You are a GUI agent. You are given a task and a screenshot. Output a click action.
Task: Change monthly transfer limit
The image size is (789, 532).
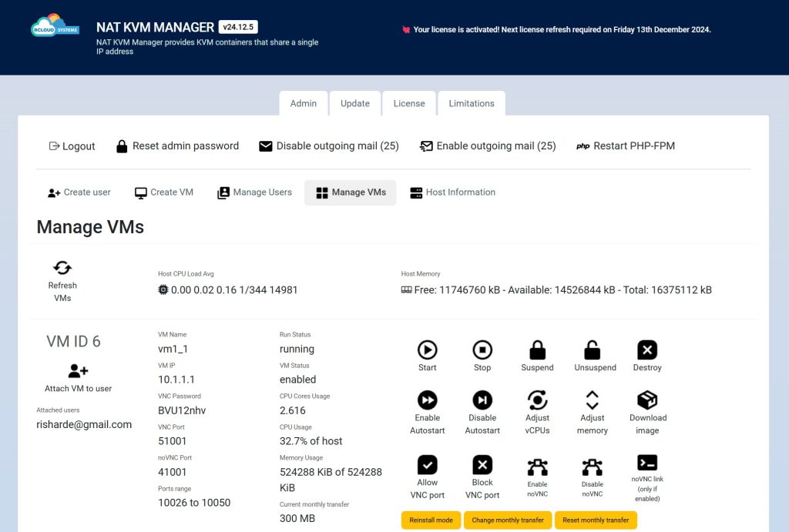[x=508, y=520]
